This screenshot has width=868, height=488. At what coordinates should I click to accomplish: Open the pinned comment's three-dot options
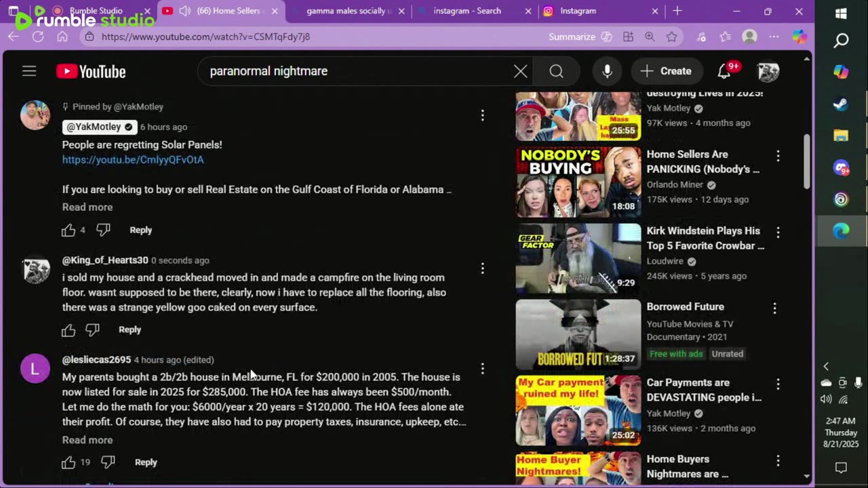coord(482,115)
